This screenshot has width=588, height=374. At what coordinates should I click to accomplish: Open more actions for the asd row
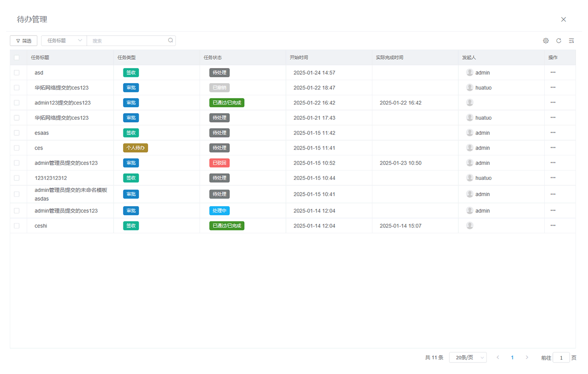click(553, 72)
